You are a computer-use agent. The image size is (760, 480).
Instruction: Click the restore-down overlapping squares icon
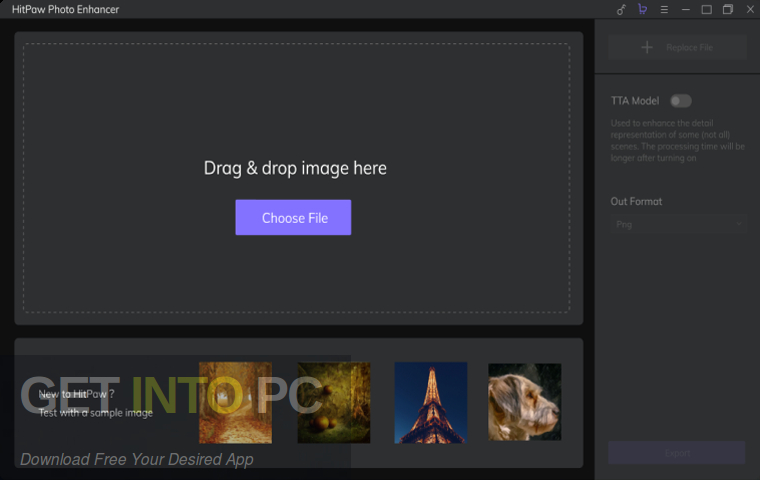tap(728, 10)
